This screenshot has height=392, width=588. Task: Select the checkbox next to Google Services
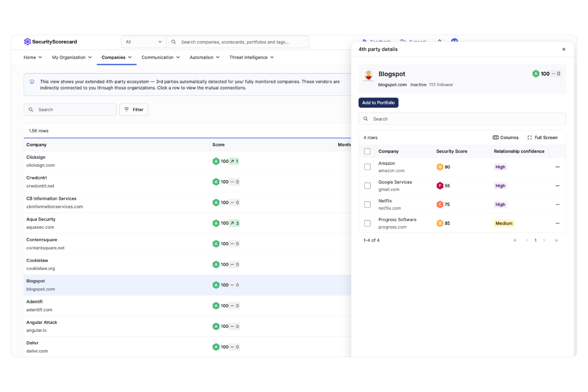pos(367,186)
